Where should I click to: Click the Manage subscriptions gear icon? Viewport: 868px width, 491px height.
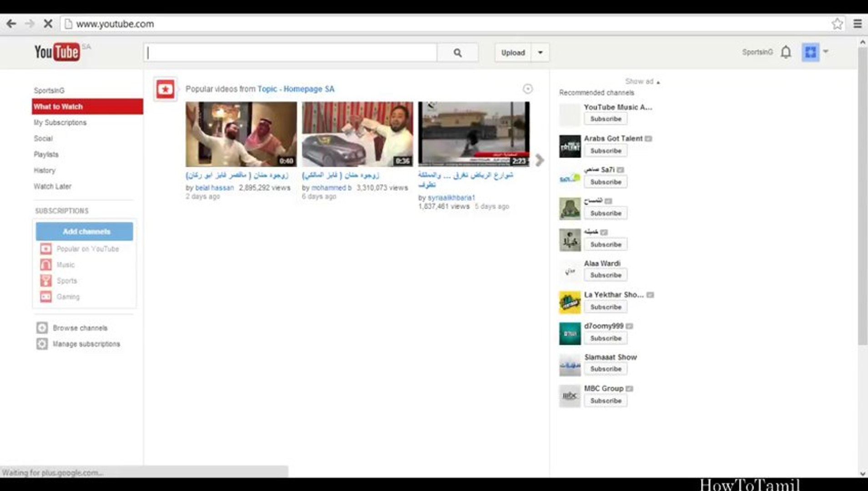pos(41,344)
